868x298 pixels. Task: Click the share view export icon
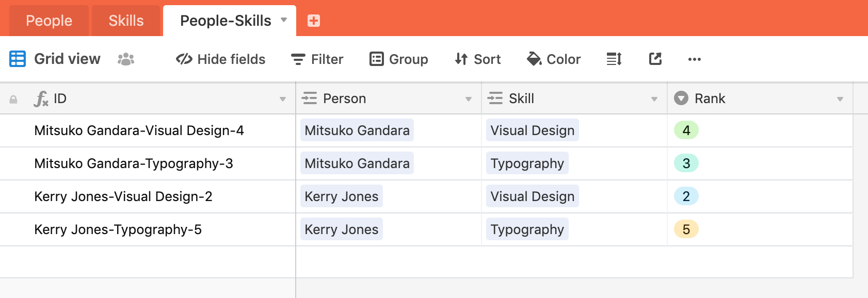[655, 59]
